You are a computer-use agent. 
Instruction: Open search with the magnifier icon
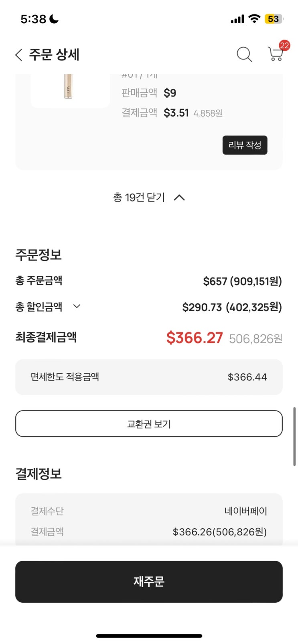[244, 54]
